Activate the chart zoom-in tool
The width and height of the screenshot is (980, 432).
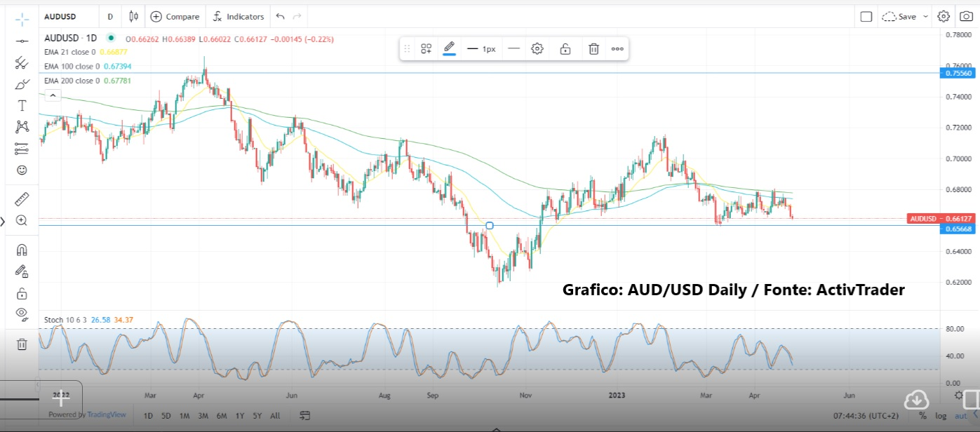pyautogui.click(x=21, y=220)
